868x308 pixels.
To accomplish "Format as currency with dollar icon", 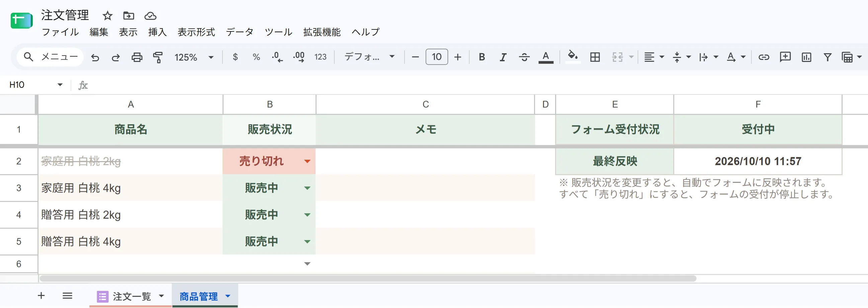I will (235, 57).
